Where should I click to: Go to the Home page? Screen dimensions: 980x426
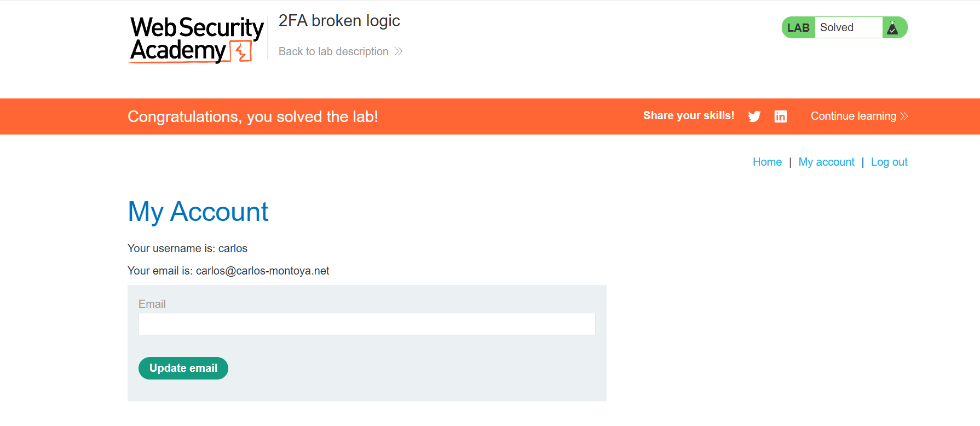(767, 162)
